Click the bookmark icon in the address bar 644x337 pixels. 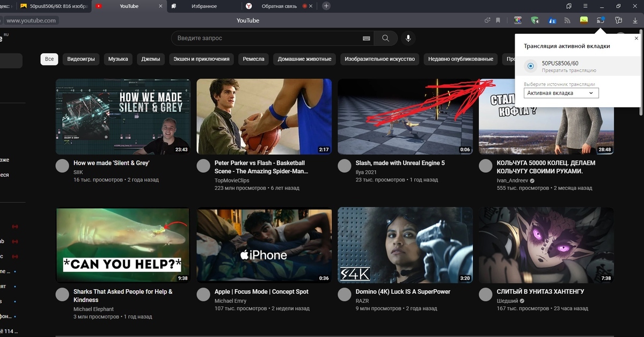coord(498,20)
